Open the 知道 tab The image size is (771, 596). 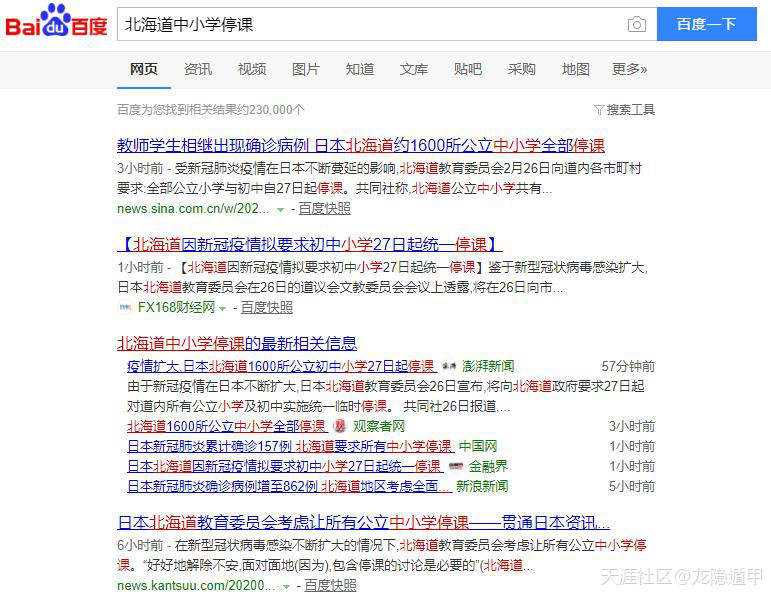(360, 69)
